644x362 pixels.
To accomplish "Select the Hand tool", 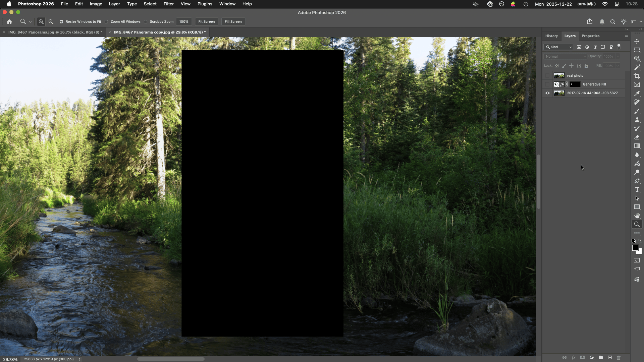I will (x=637, y=216).
